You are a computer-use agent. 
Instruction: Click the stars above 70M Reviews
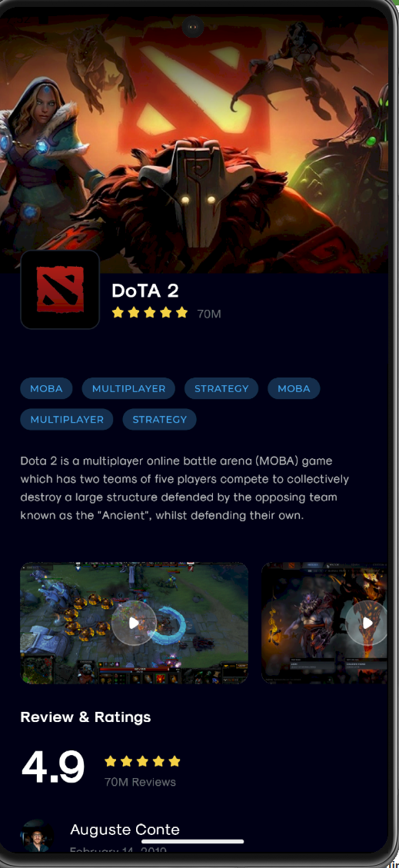[x=142, y=761]
